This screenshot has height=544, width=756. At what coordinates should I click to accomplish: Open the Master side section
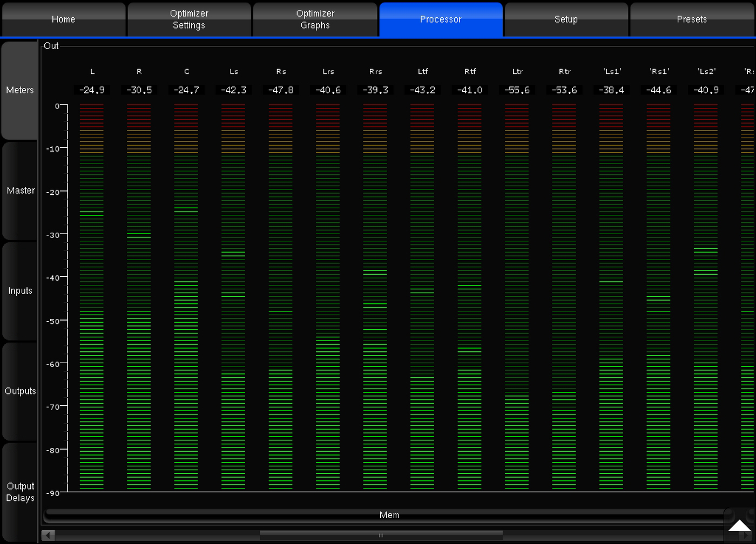(20, 191)
